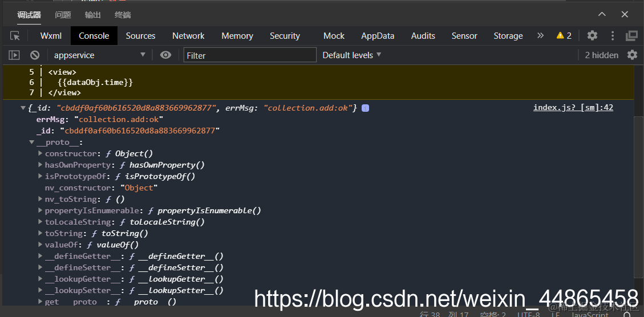Screen dimensions: 644x317
Task: Open the 输出 top tab
Action: [x=93, y=15]
